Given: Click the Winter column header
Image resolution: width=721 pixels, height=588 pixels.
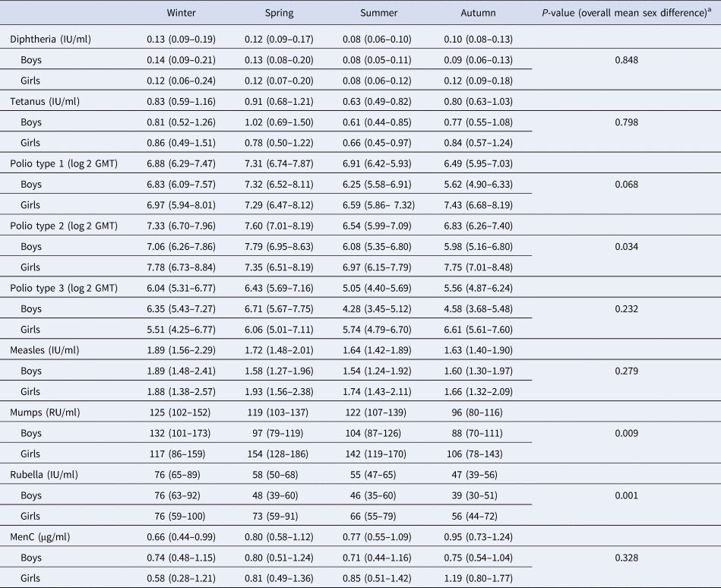Looking at the screenshot, I should click(x=181, y=13).
